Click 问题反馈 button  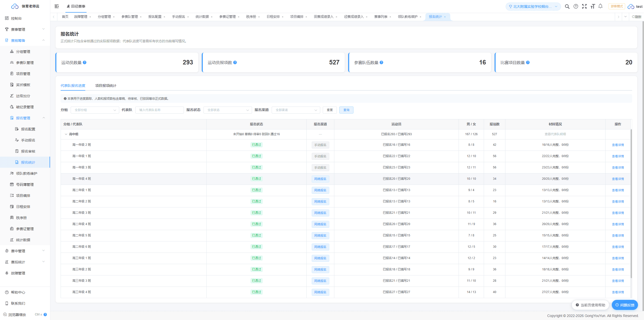(x=625, y=305)
